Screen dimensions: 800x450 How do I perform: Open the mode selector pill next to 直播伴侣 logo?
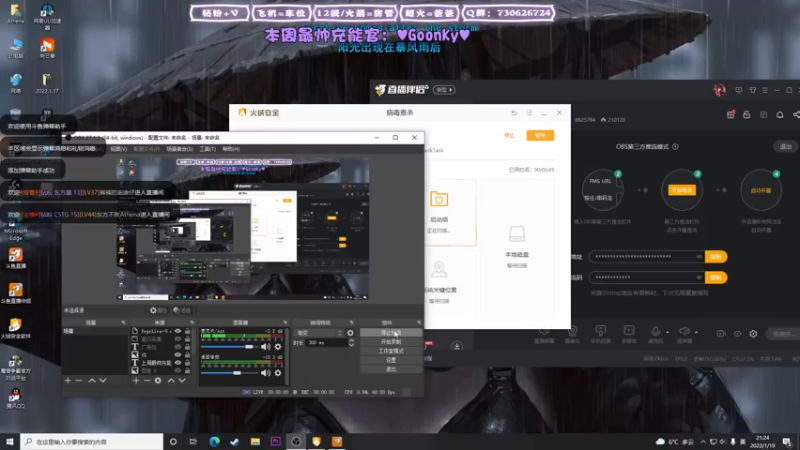pos(444,90)
